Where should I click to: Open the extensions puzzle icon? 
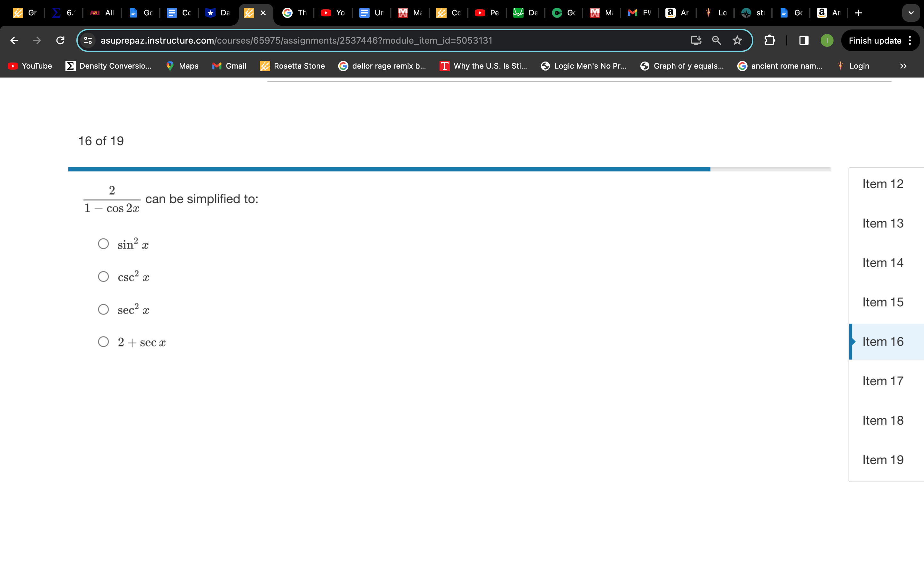[769, 40]
